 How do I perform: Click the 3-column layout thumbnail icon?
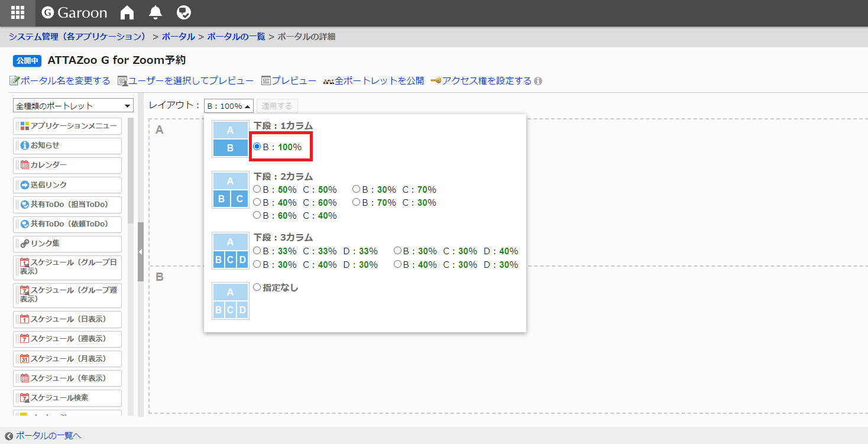[230, 250]
